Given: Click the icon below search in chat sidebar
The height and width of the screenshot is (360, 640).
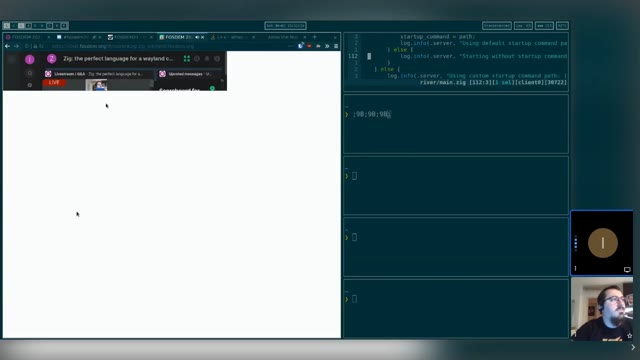Looking at the screenshot, I should point(30,85).
